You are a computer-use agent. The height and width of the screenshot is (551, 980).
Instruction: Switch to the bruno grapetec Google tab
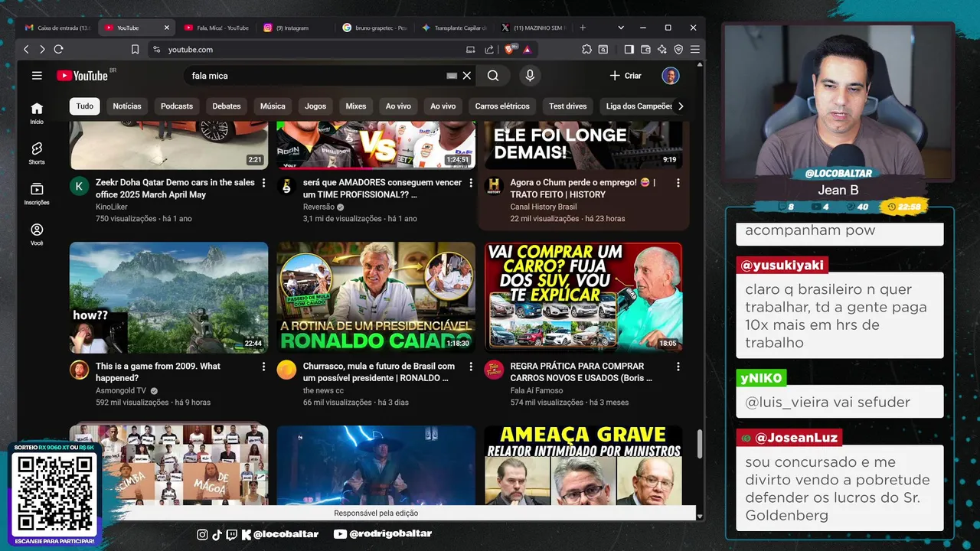point(376,28)
